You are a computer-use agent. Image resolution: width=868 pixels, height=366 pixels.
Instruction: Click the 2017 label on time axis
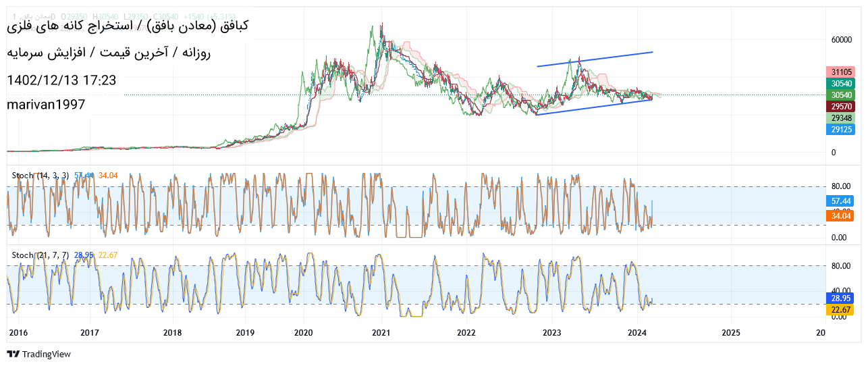[x=90, y=332]
